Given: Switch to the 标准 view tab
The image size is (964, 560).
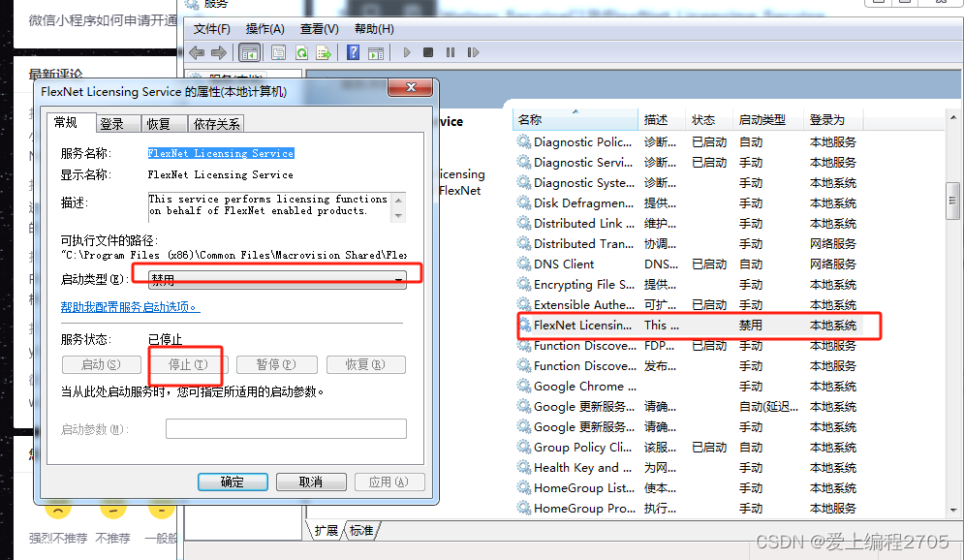Looking at the screenshot, I should [361, 531].
